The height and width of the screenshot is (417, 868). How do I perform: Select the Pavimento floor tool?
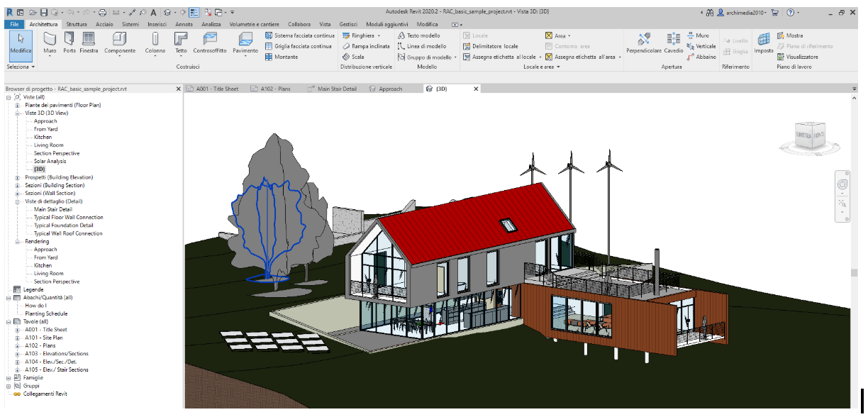pos(245,43)
